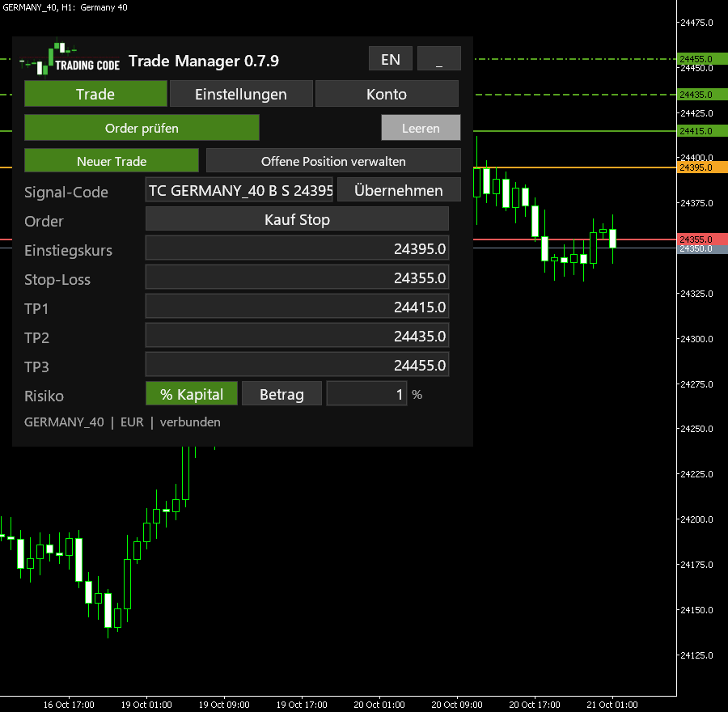
Task: Enable % Kapital risk mode
Action: pos(192,394)
